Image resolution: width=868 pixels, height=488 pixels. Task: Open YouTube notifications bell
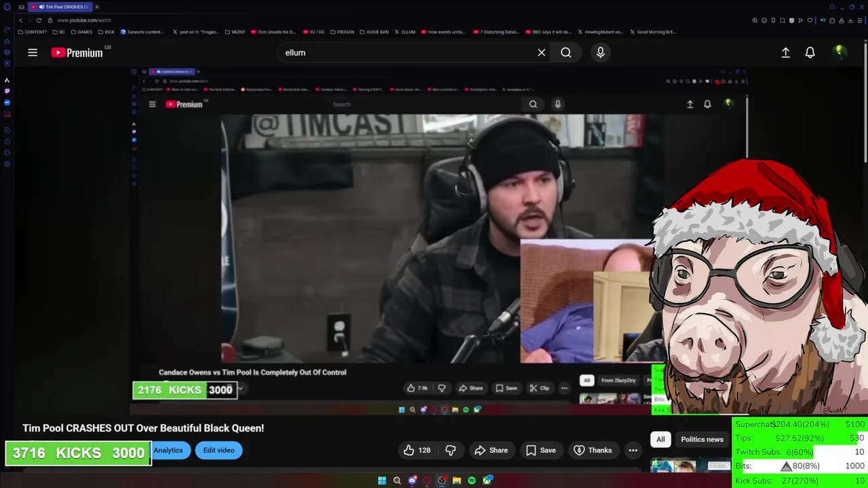tap(810, 52)
